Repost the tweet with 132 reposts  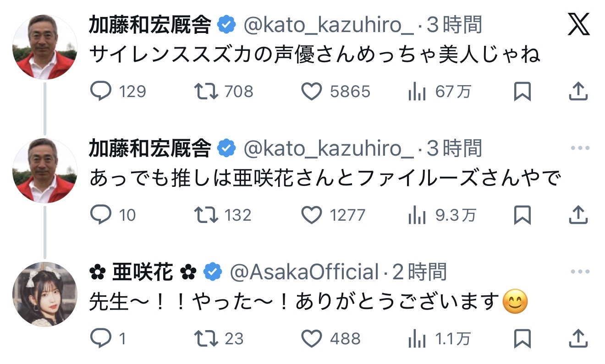(206, 215)
